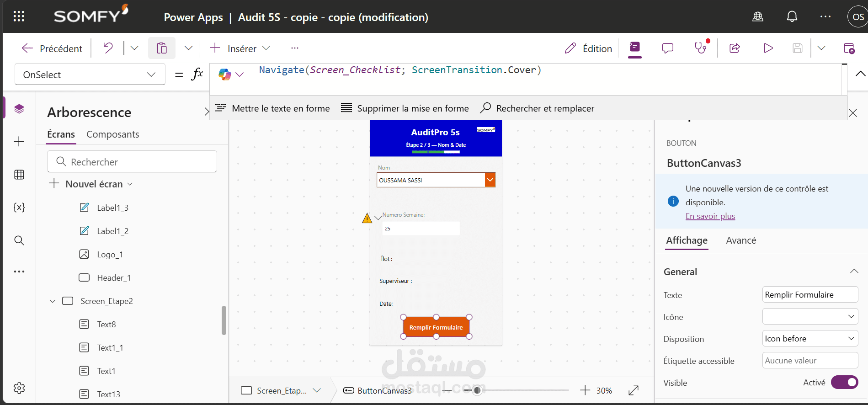This screenshot has width=868, height=405.
Task: Open toolbar overflow ellipsis menu
Action: tap(295, 48)
